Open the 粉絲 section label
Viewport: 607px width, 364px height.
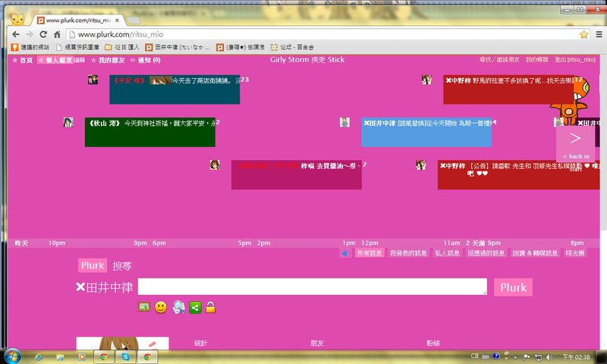(x=433, y=343)
